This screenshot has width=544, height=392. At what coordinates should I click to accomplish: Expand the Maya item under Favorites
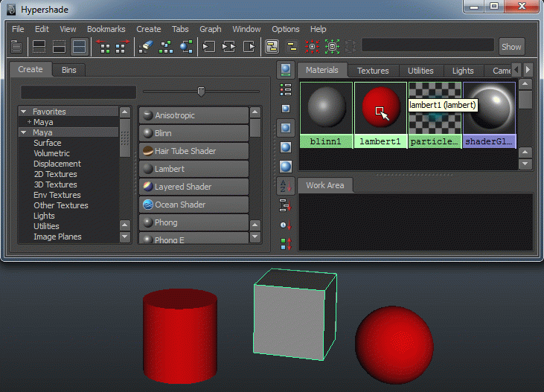29,122
